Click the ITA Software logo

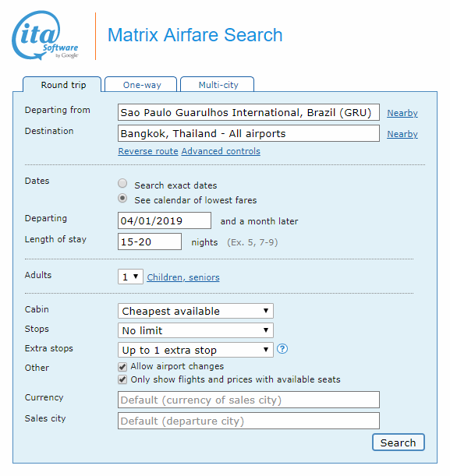(x=45, y=35)
